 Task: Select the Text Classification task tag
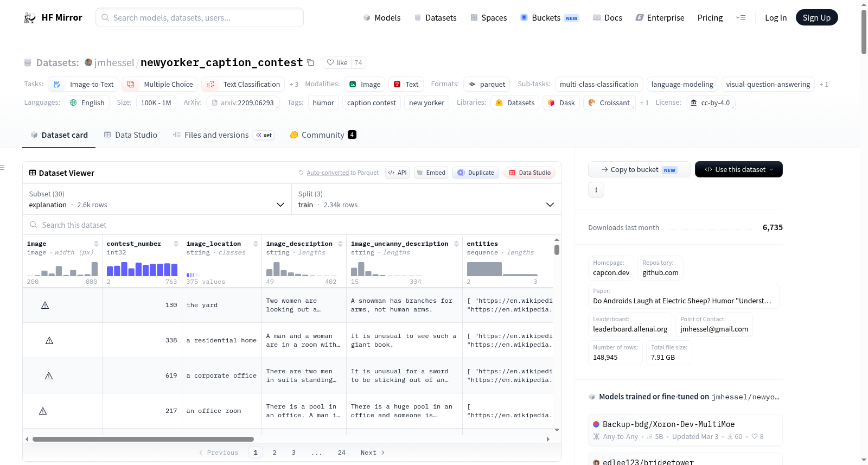243,84
